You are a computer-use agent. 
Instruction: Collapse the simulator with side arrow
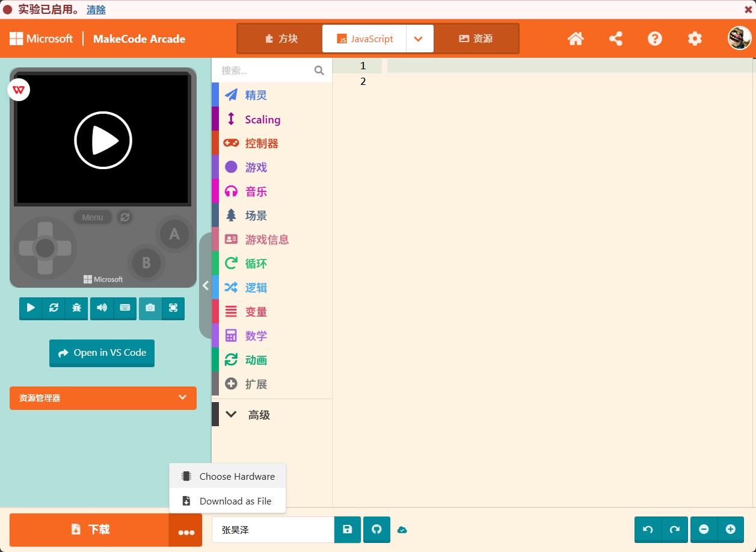point(205,285)
